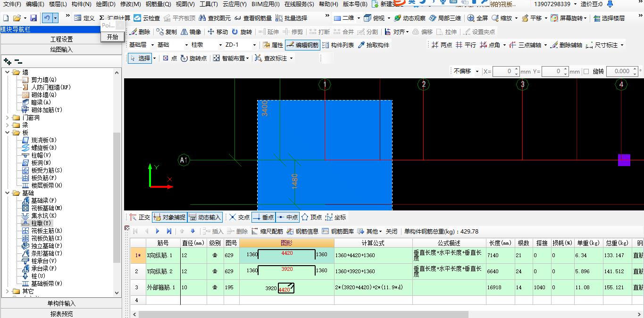Expand the 梁 tree folder
Screen dimensions: 644x318
8,125
